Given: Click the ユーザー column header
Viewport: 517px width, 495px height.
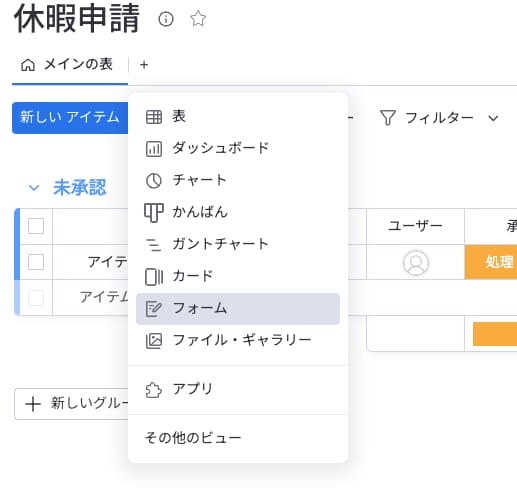Looking at the screenshot, I should point(415,226).
